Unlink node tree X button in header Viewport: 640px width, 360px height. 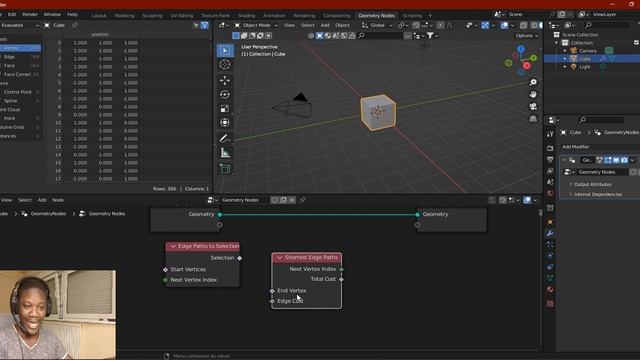pos(292,200)
